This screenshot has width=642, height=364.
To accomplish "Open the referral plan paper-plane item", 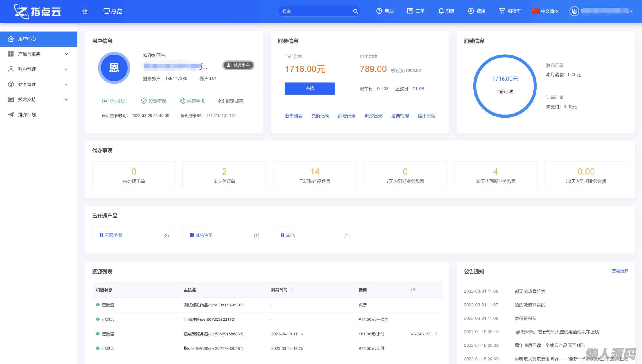I will 27,115.
